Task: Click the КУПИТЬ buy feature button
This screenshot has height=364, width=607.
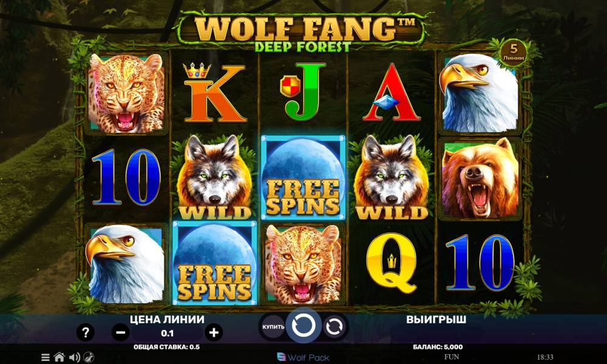Action: 273,327
